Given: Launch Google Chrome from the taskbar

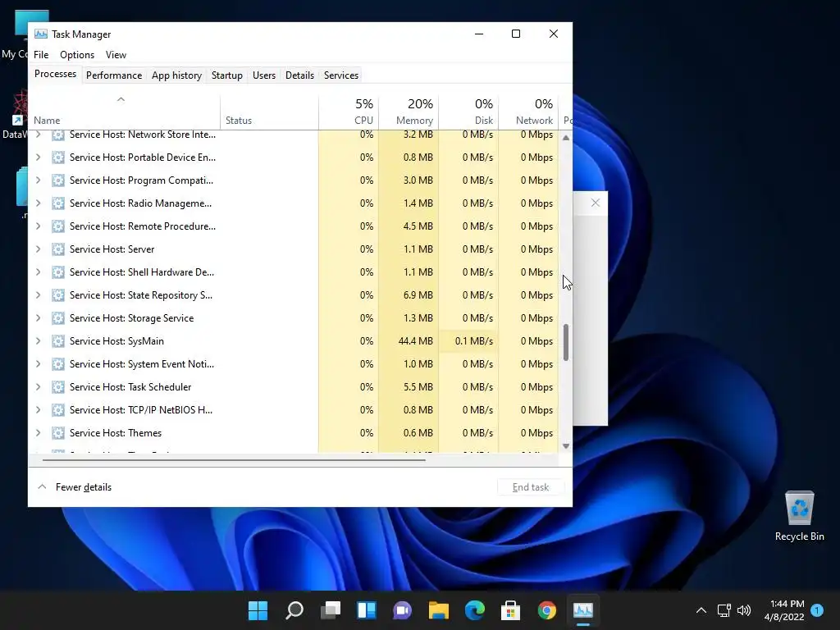Looking at the screenshot, I should [547, 610].
